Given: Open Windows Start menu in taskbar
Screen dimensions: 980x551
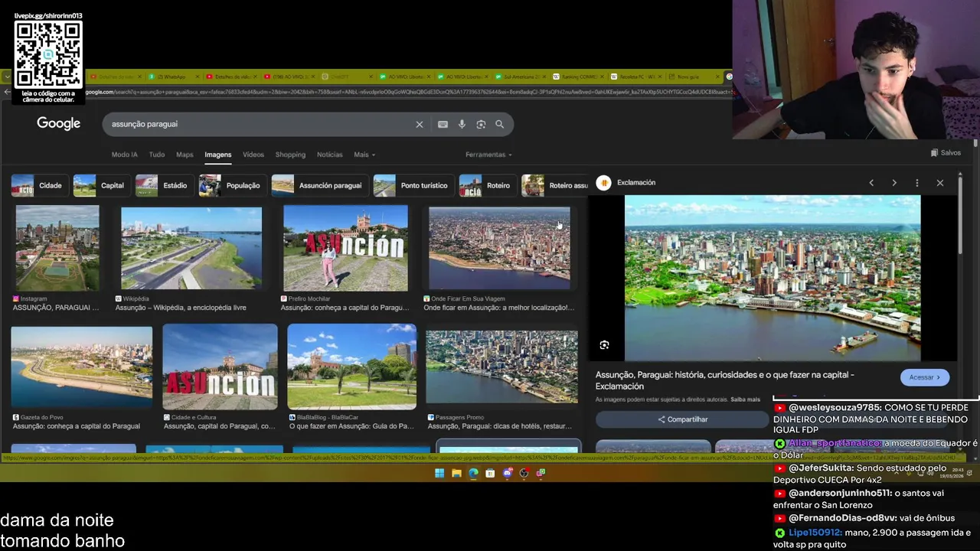Looking at the screenshot, I should 439,473.
